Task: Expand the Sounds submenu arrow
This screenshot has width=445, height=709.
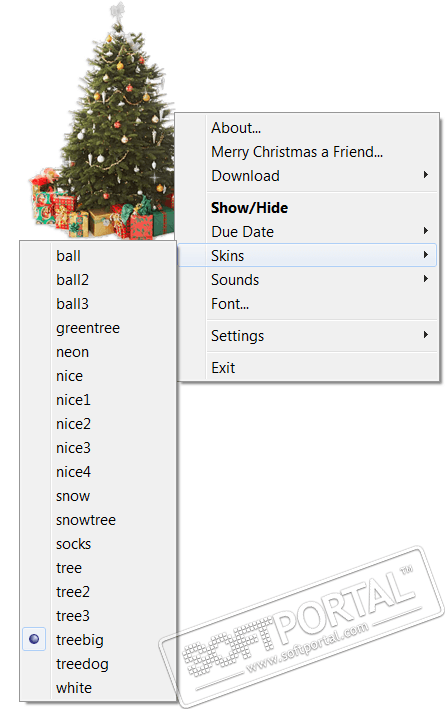Action: click(x=426, y=279)
